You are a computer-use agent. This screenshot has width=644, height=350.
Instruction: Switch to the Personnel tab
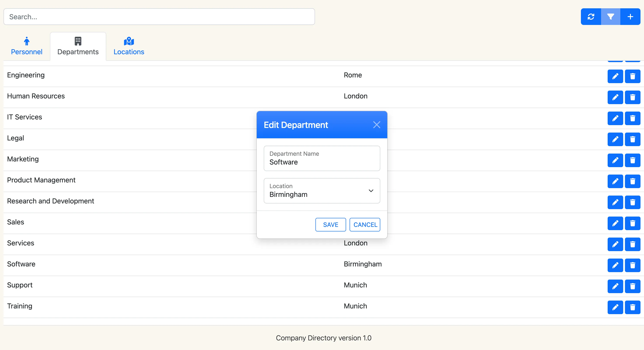coord(27,46)
